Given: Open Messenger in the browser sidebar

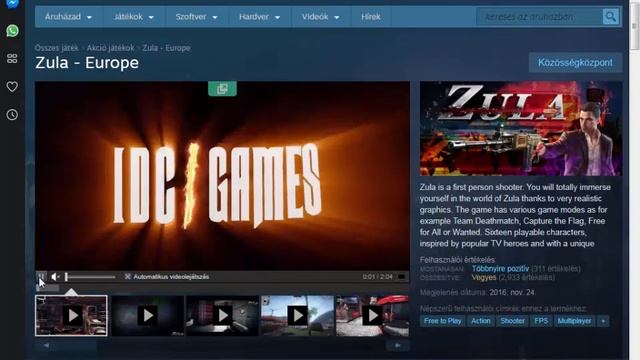Looking at the screenshot, I should [x=12, y=3].
